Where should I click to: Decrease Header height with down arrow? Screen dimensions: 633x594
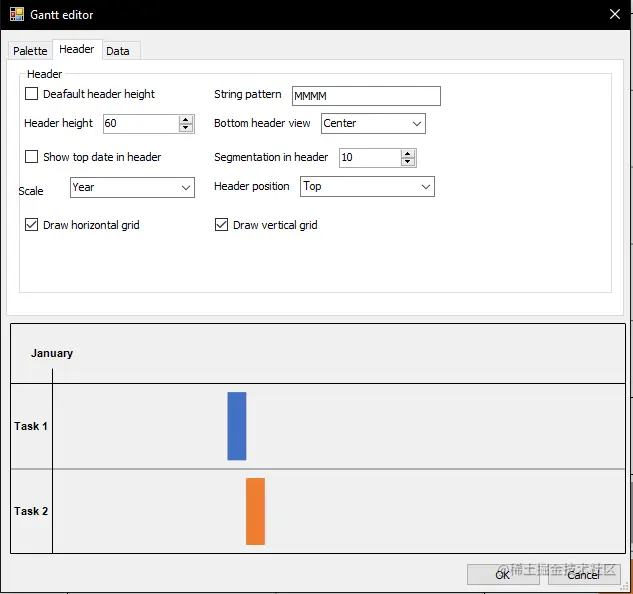point(186,128)
